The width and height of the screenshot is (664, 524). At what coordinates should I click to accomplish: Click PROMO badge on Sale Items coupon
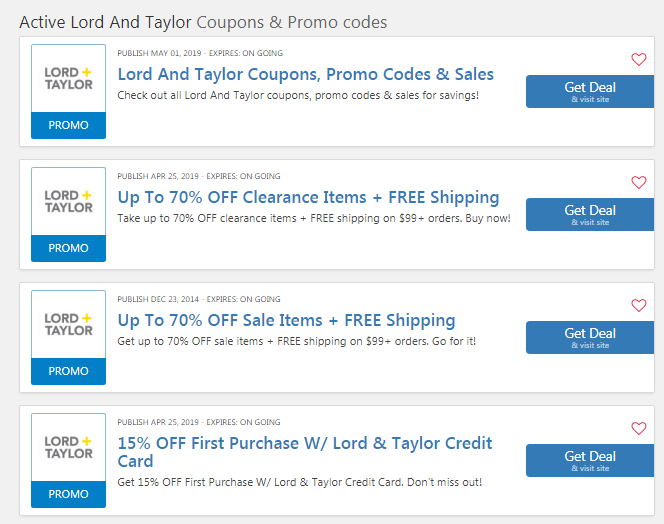(68, 371)
